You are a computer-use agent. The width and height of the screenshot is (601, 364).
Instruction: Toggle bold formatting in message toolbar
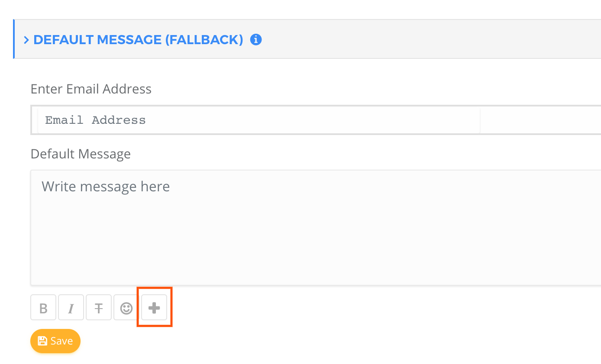(x=43, y=308)
